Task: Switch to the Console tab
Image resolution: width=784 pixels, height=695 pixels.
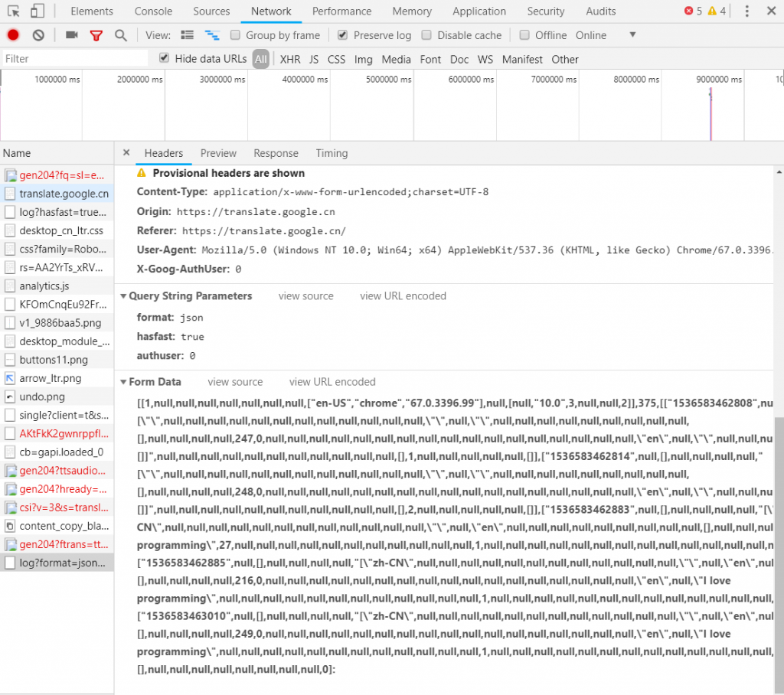Action: click(153, 11)
